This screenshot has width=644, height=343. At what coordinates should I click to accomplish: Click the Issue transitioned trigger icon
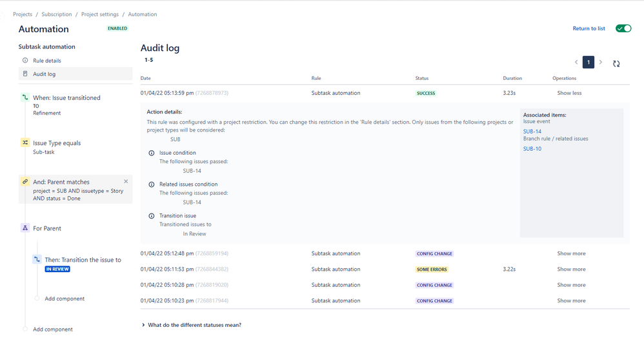pos(25,97)
